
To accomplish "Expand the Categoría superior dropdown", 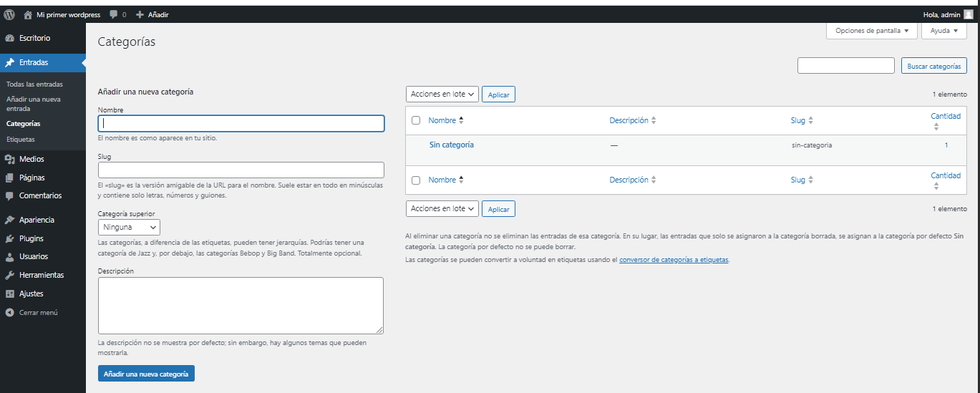I will tap(129, 227).
